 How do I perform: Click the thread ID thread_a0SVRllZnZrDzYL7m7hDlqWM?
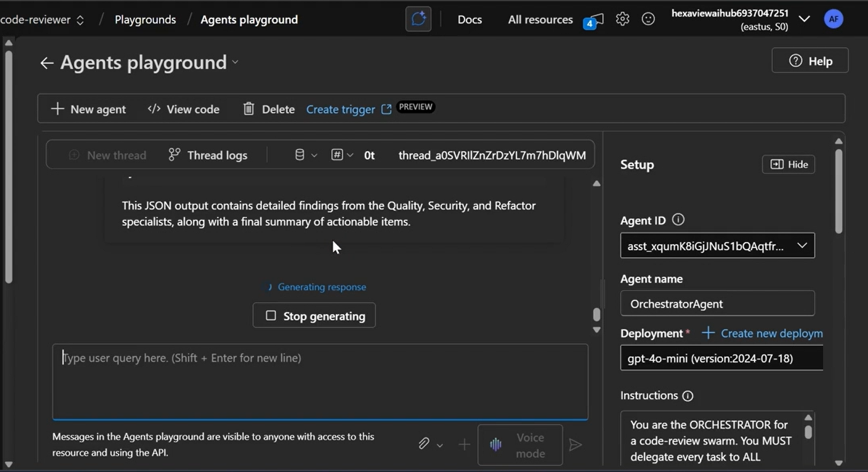click(x=492, y=156)
